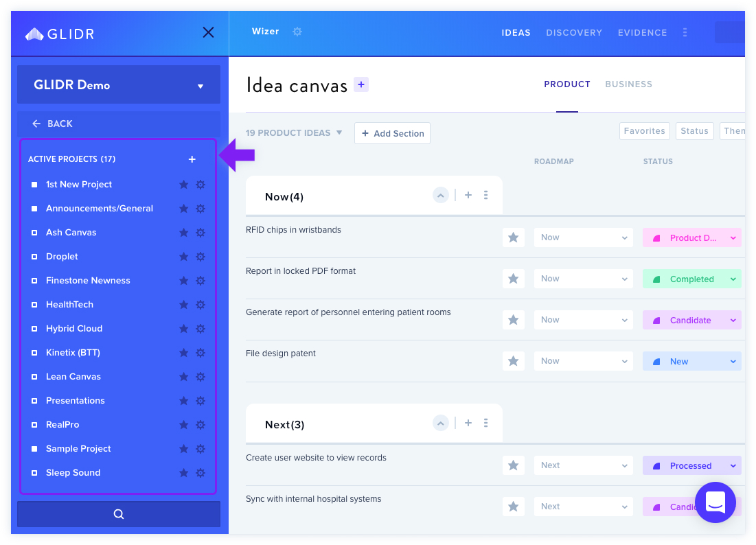Image resolution: width=756 pixels, height=545 pixels.
Task: Toggle the Favorites filter
Action: coord(645,131)
